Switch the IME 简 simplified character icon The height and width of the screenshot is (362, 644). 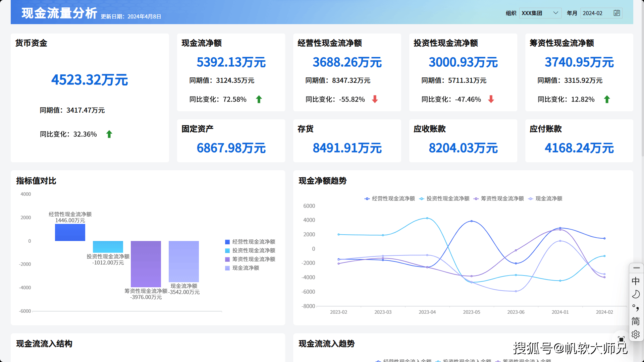[x=636, y=321]
